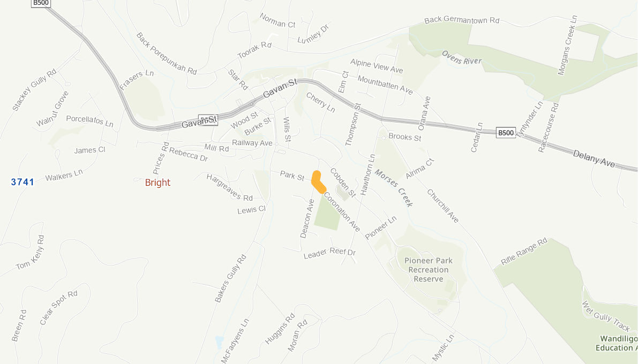638x364 pixels.
Task: Click the Gavan St road label
Action: (x=280, y=89)
